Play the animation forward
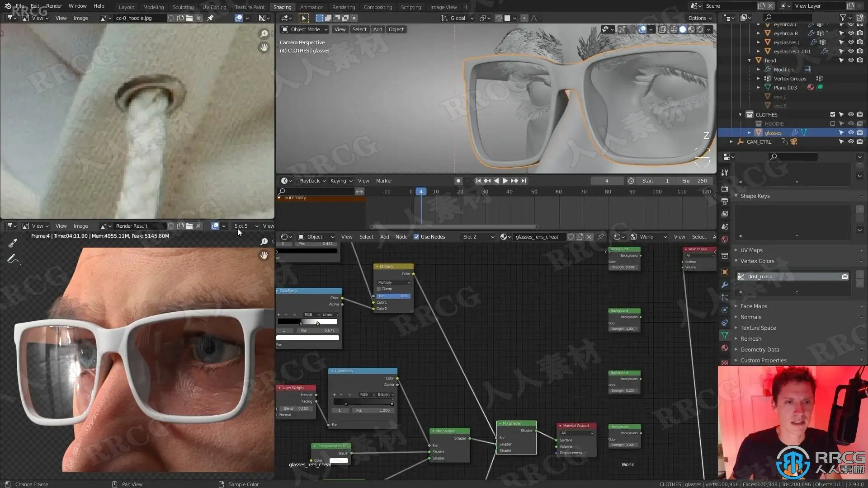Viewport: 868px width, 488px height. coord(505,181)
